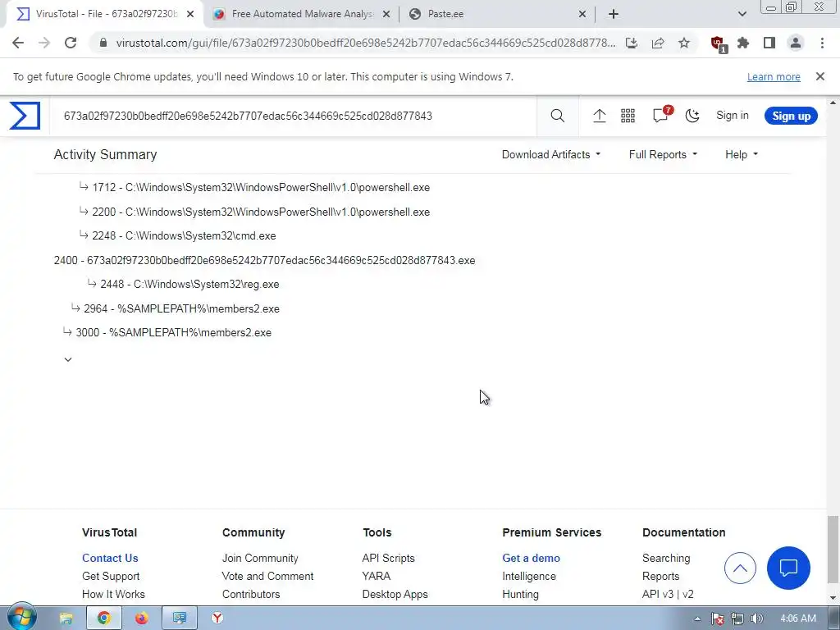This screenshot has width=840, height=630.
Task: Open Firefox from taskbar
Action: click(141, 619)
